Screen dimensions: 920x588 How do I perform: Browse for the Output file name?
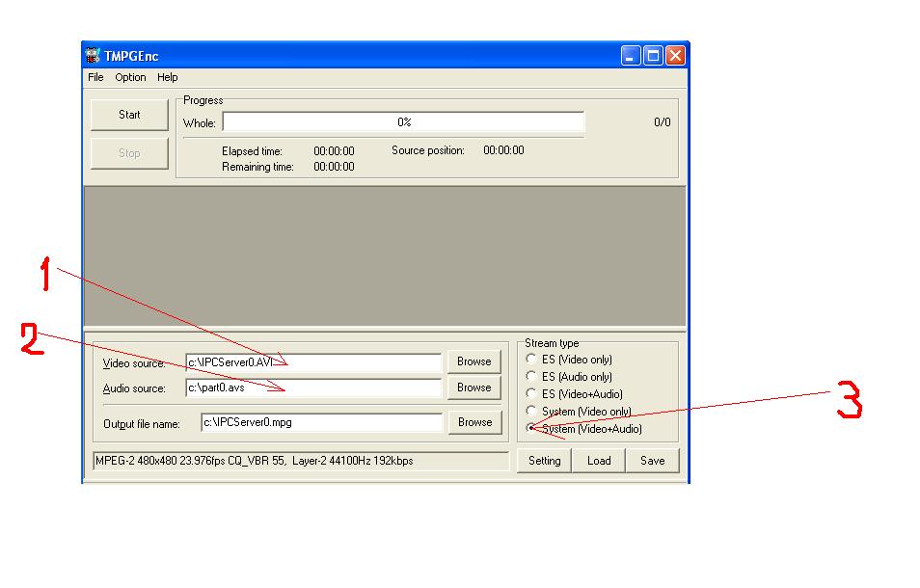click(x=474, y=422)
